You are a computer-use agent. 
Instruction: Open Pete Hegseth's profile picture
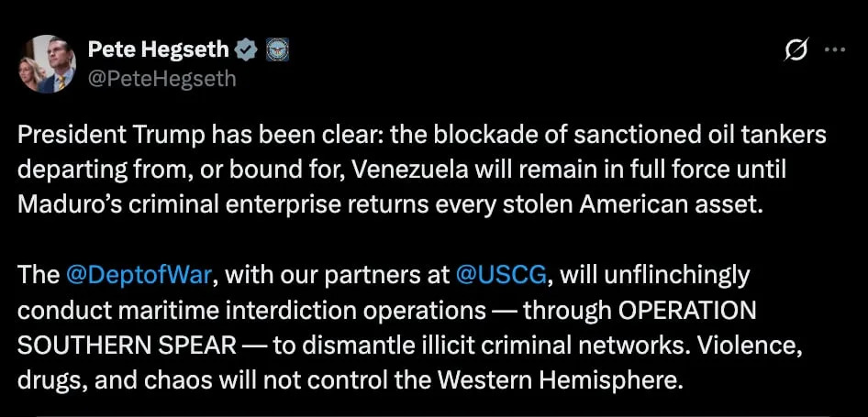[47, 64]
